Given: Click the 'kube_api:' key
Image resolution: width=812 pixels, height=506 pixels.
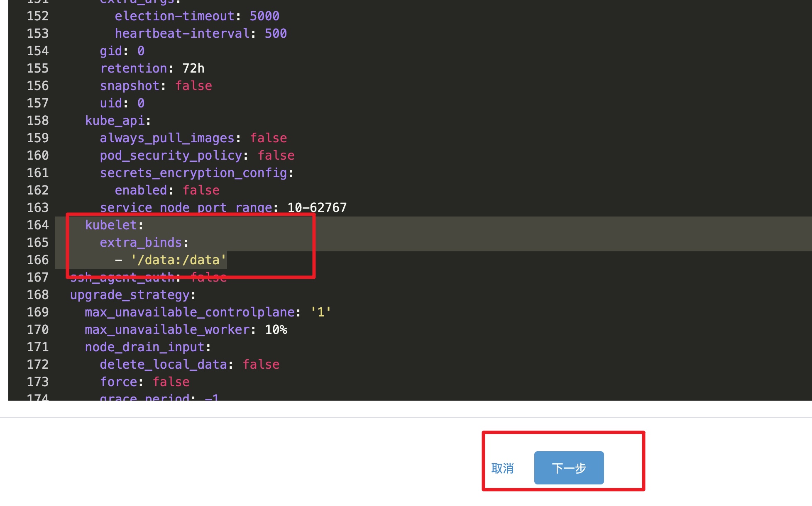Looking at the screenshot, I should (118, 121).
